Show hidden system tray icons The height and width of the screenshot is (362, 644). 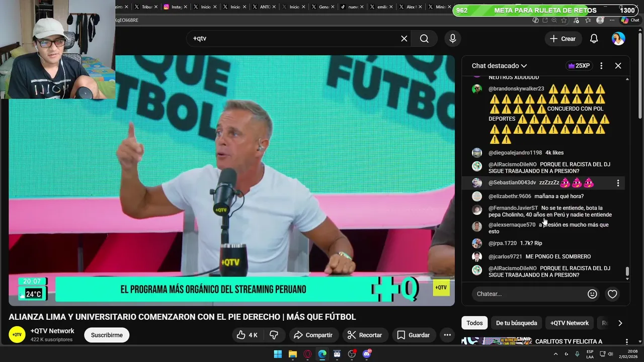click(555, 354)
